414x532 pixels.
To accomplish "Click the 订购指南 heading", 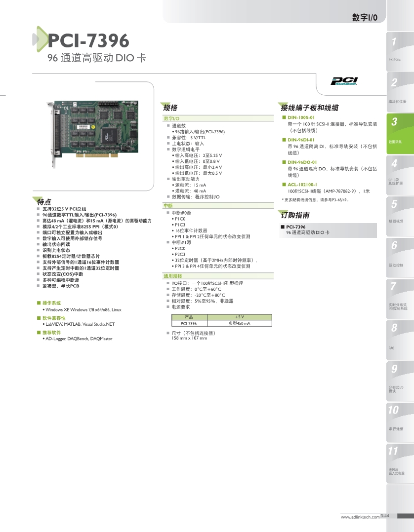I will pyautogui.click(x=295, y=215).
